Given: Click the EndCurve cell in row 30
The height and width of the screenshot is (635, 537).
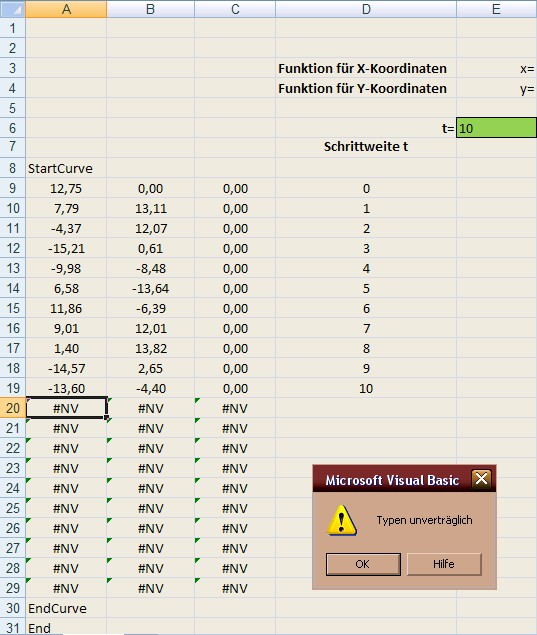Looking at the screenshot, I should point(66,608).
